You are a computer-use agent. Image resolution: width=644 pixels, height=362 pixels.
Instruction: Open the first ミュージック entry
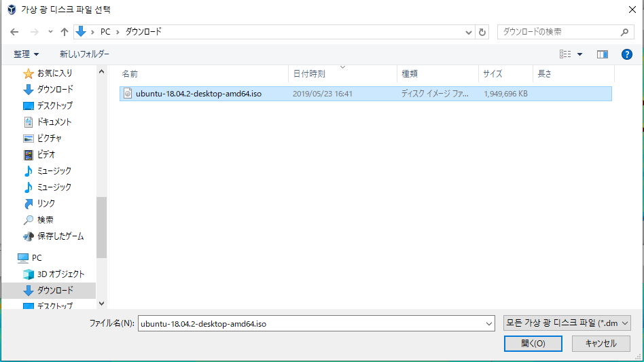(x=48, y=170)
